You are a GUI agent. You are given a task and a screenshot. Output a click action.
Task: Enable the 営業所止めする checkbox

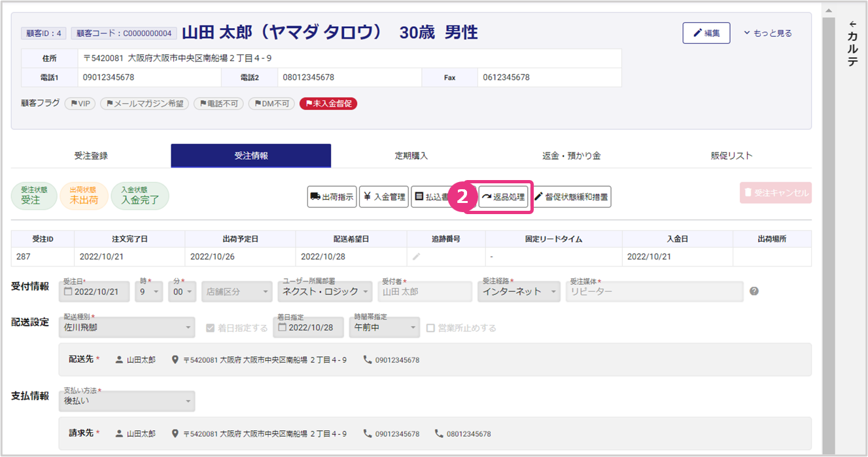(x=430, y=328)
